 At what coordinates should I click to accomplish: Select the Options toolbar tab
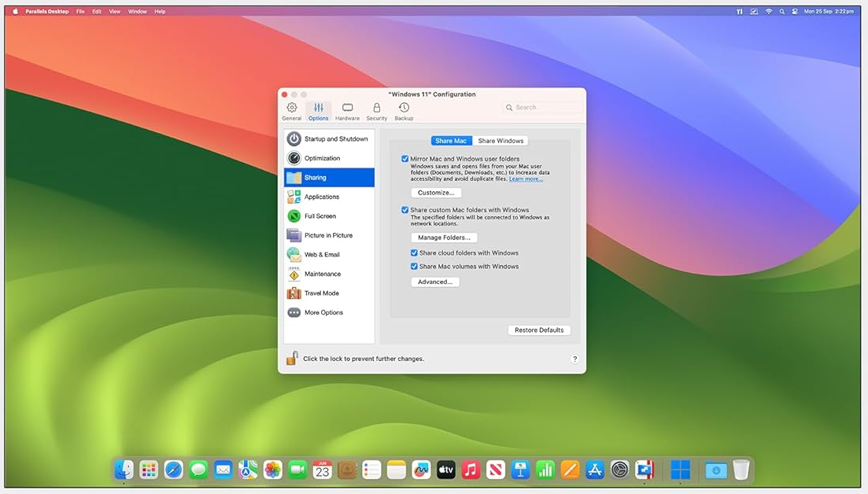[318, 111]
